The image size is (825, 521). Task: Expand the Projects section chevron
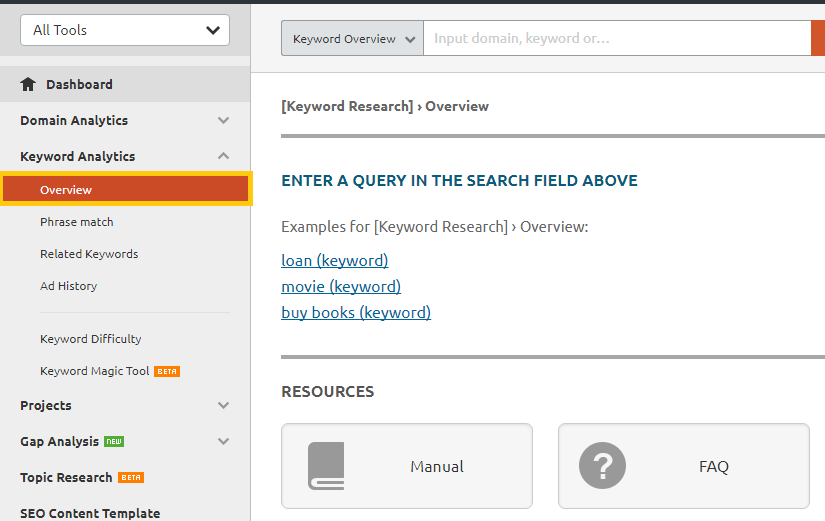(224, 405)
